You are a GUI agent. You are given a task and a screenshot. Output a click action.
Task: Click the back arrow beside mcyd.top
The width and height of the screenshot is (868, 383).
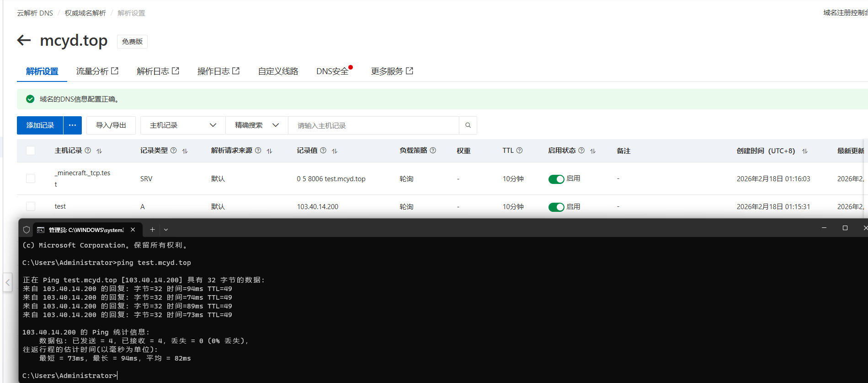[x=24, y=40]
